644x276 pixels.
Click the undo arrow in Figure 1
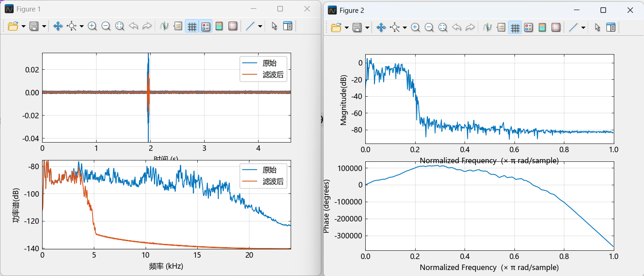click(133, 26)
